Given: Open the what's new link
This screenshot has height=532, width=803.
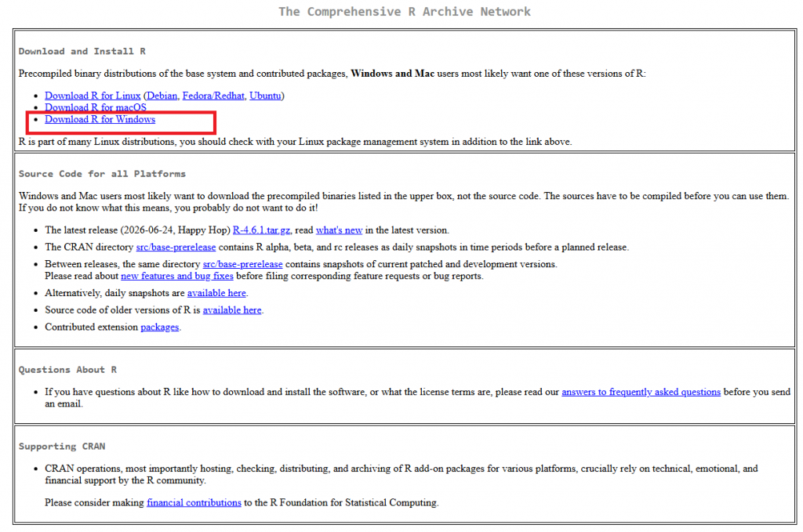Looking at the screenshot, I should 339,230.
